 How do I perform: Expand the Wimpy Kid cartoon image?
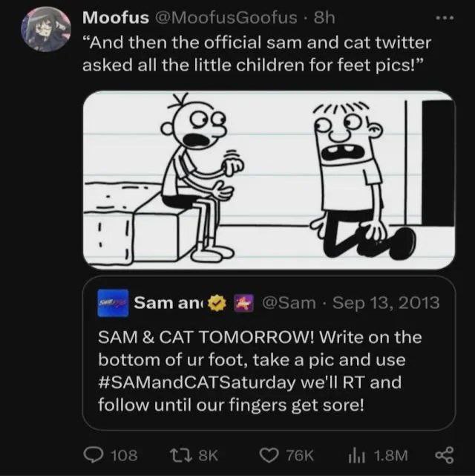click(x=269, y=180)
